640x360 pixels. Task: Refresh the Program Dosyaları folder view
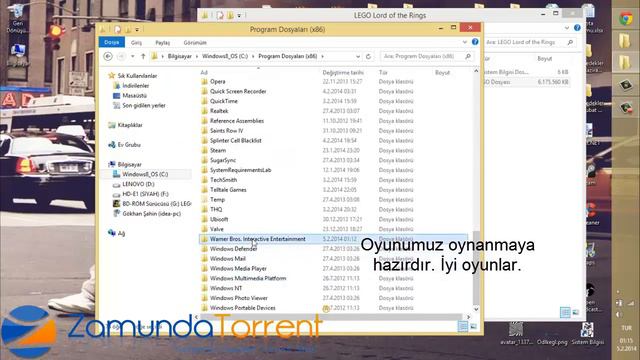pos(368,56)
